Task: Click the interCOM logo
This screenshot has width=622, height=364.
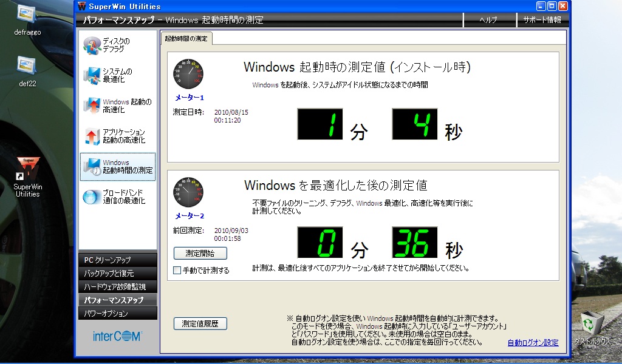Action: tap(117, 336)
